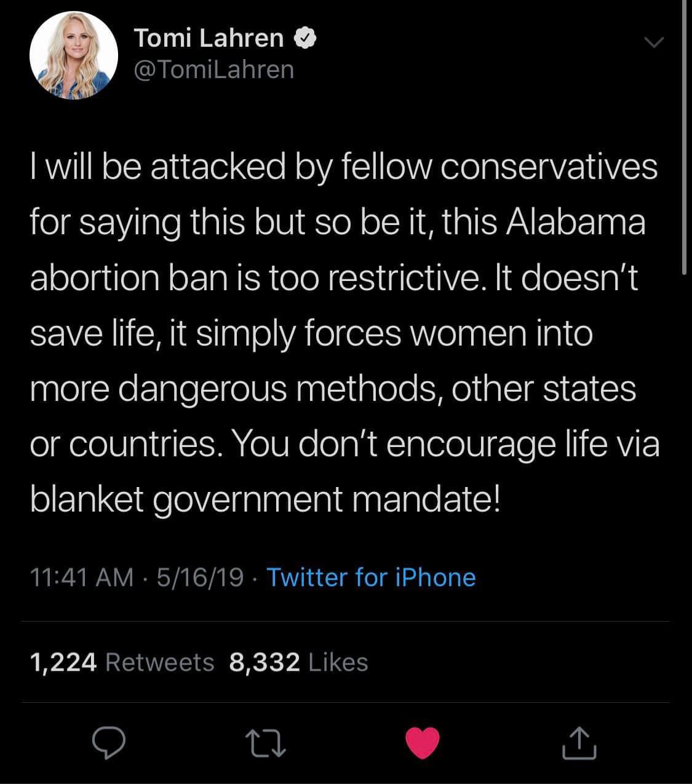Image resolution: width=692 pixels, height=784 pixels.
Task: Retweet this tweet using the arrows icon
Action: [266, 743]
